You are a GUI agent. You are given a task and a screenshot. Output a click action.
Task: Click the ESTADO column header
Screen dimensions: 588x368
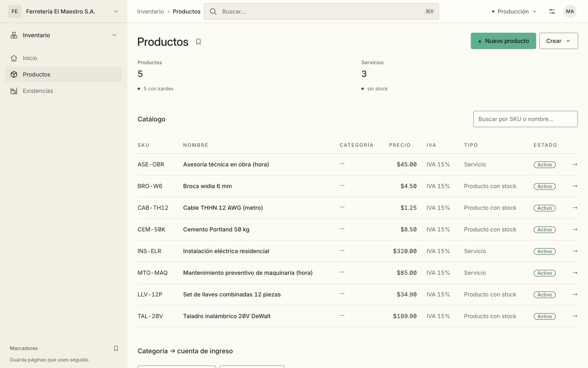coord(545,145)
